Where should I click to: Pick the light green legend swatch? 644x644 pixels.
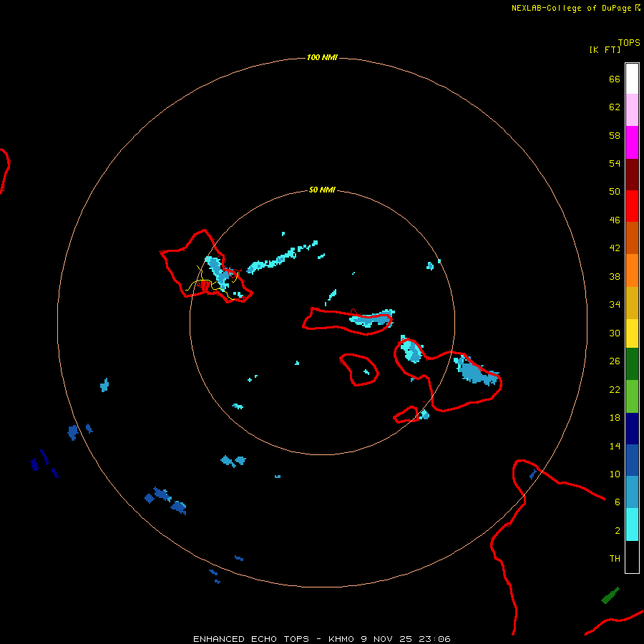pyautogui.click(x=632, y=396)
